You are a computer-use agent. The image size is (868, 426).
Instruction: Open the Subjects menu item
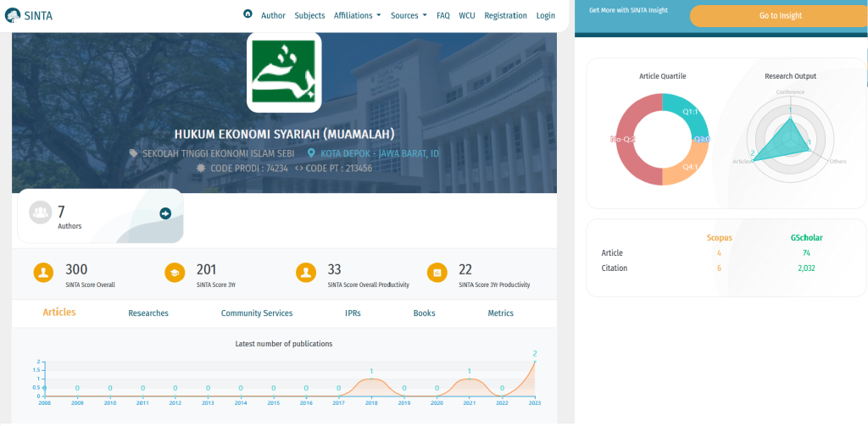point(309,15)
